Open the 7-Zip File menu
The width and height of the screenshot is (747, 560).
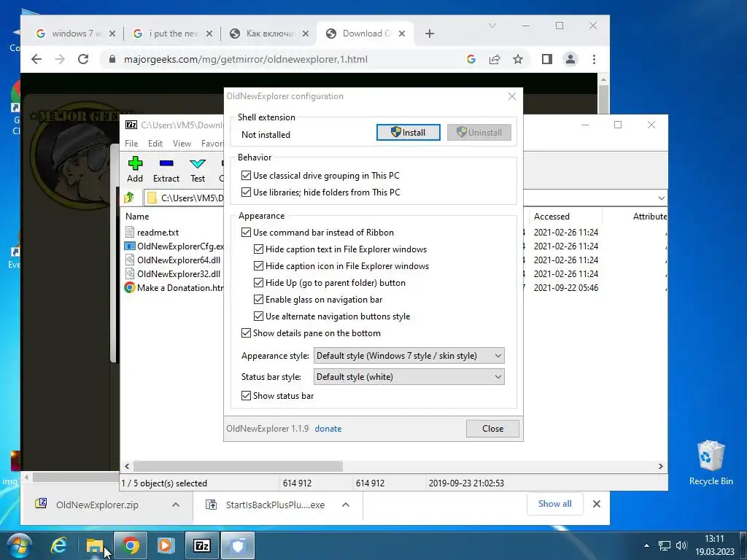131,144
